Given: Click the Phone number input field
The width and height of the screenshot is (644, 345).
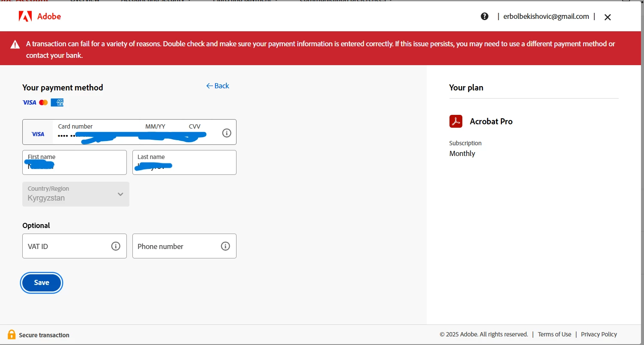Looking at the screenshot, I should pyautogui.click(x=184, y=246).
